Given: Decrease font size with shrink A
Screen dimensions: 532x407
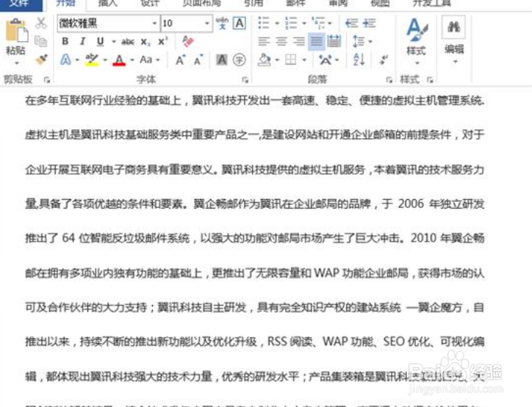Looking at the screenshot, I should (x=198, y=60).
